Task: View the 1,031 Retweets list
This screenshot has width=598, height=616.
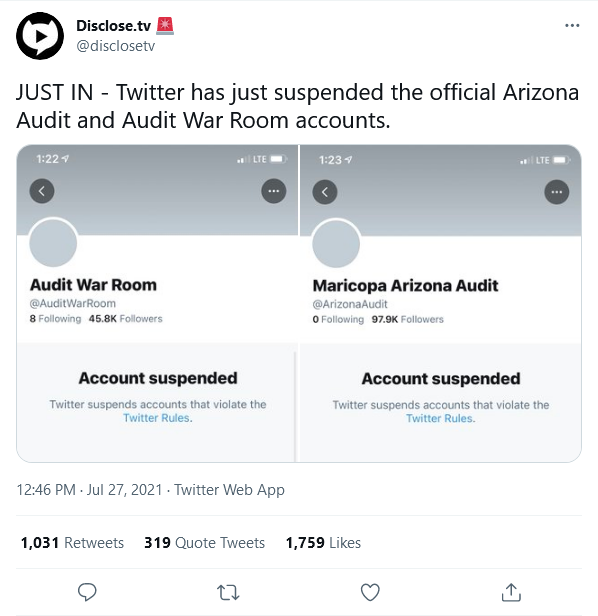Action: [72, 543]
